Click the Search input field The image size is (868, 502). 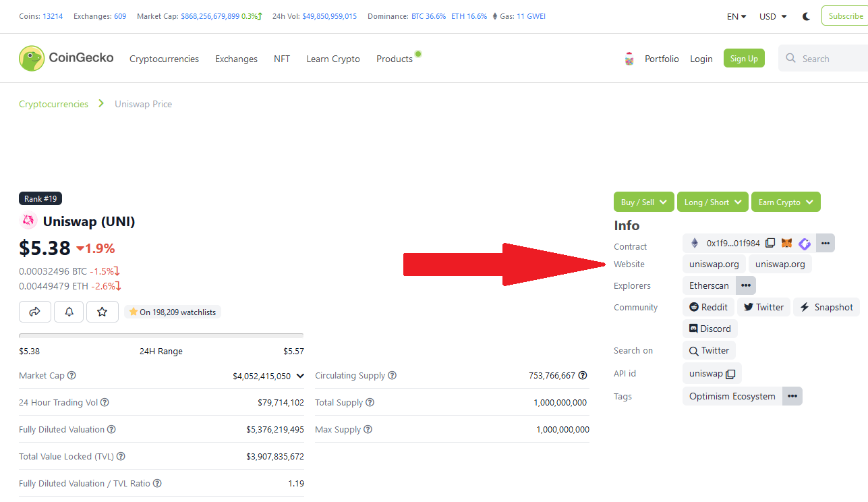point(830,59)
